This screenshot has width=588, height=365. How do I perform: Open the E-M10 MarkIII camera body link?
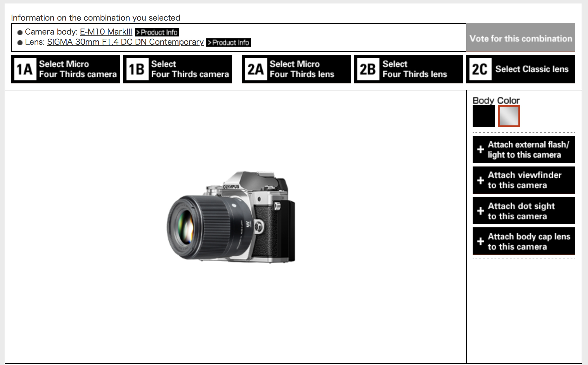[x=106, y=32]
